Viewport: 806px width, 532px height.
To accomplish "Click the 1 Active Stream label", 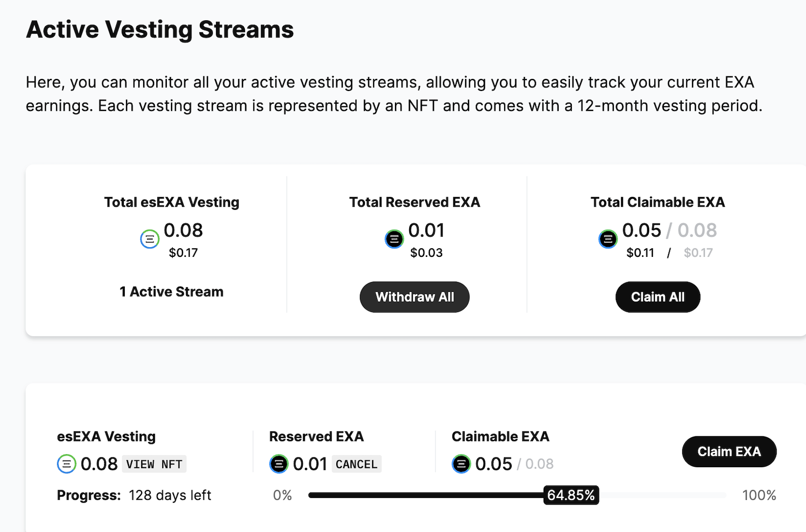I will [x=171, y=292].
